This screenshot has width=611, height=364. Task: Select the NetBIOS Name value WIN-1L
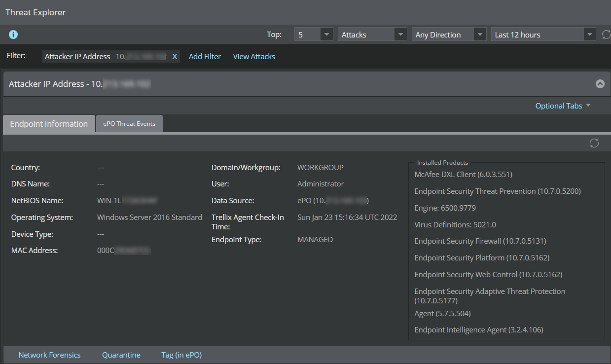[x=127, y=201]
